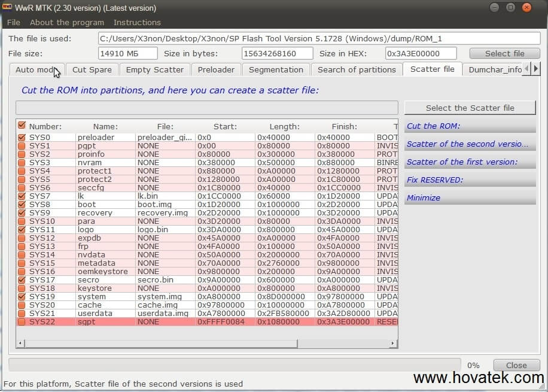This screenshot has width=548, height=392.
Task: Click the '0x8D000000' length cell
Action: click(x=285, y=297)
